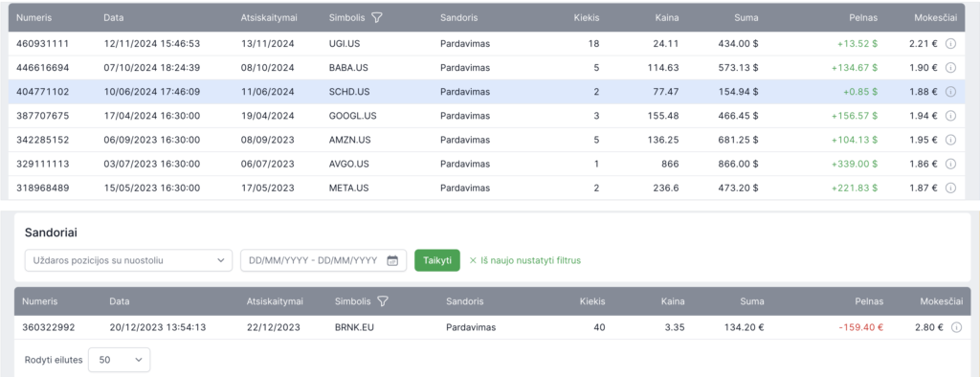Open info icon for META.US fees
The width and height of the screenshot is (980, 377).
coord(950,188)
